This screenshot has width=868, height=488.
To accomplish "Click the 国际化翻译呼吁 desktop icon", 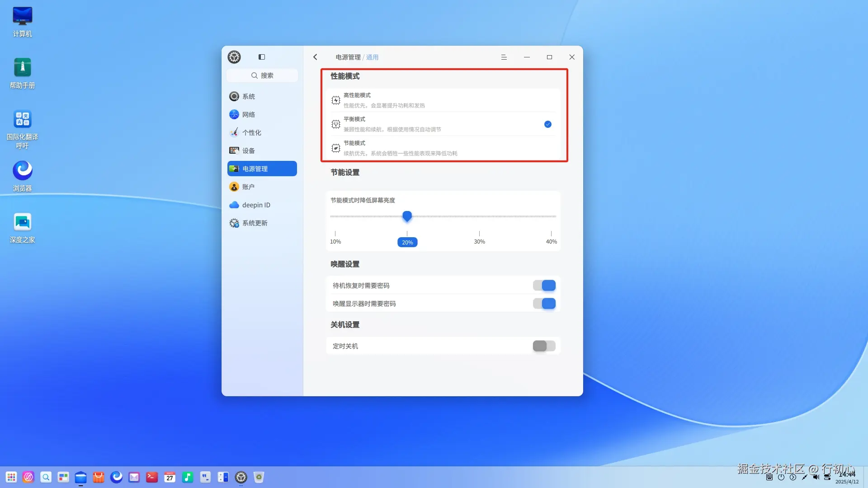I will [22, 129].
